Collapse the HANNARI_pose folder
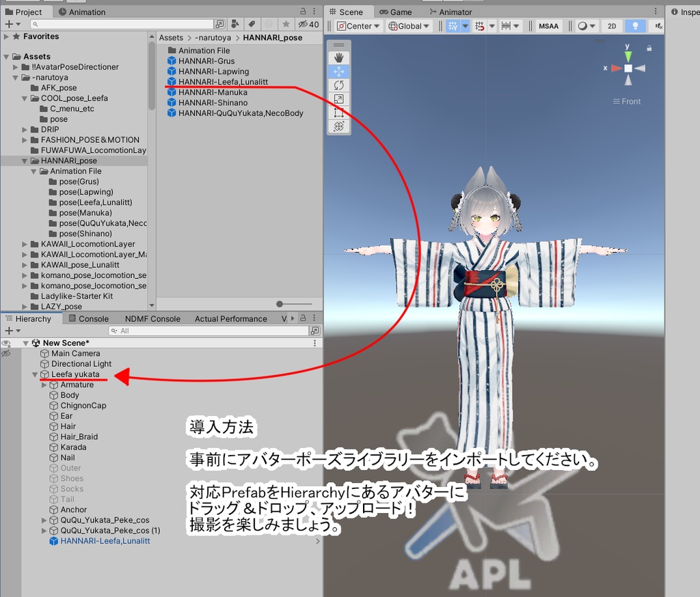This screenshot has height=597, width=700. click(25, 161)
